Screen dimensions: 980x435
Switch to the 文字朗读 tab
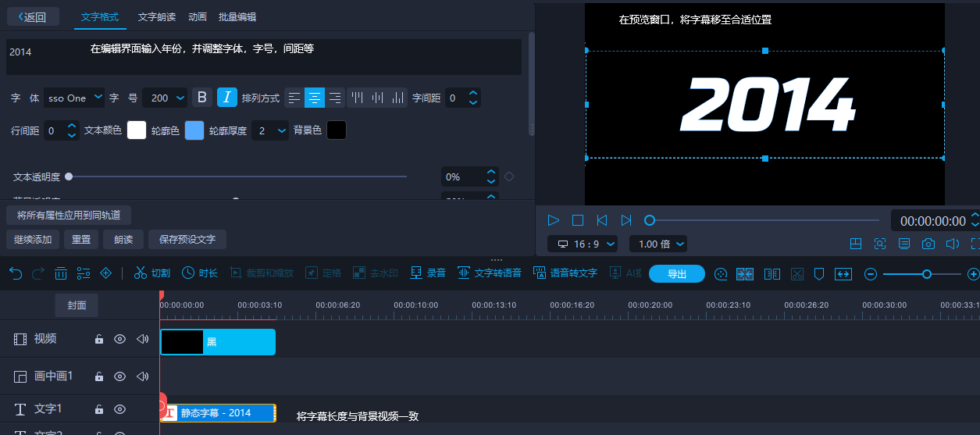tap(157, 16)
